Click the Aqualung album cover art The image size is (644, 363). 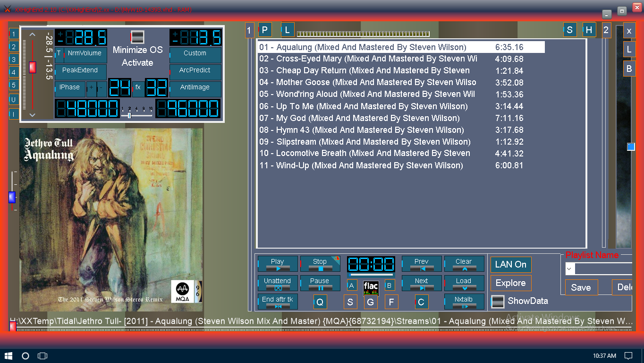pos(111,220)
